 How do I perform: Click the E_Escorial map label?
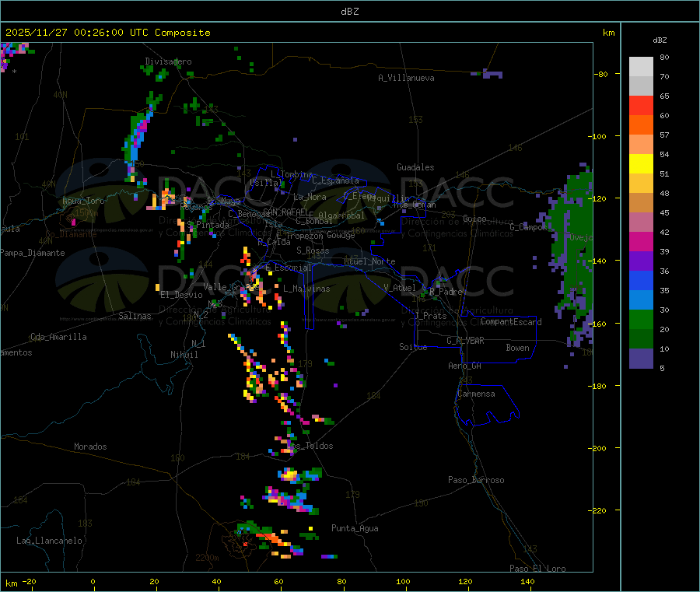[289, 268]
